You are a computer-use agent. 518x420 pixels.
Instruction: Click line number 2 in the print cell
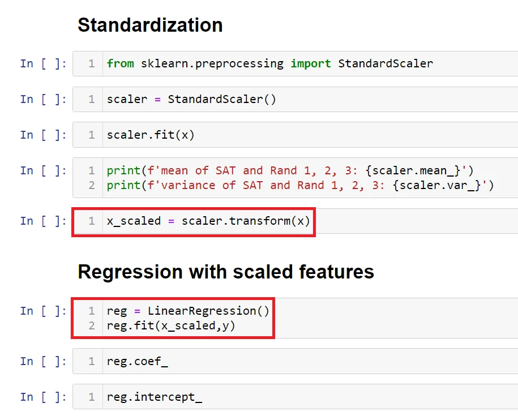click(x=92, y=185)
